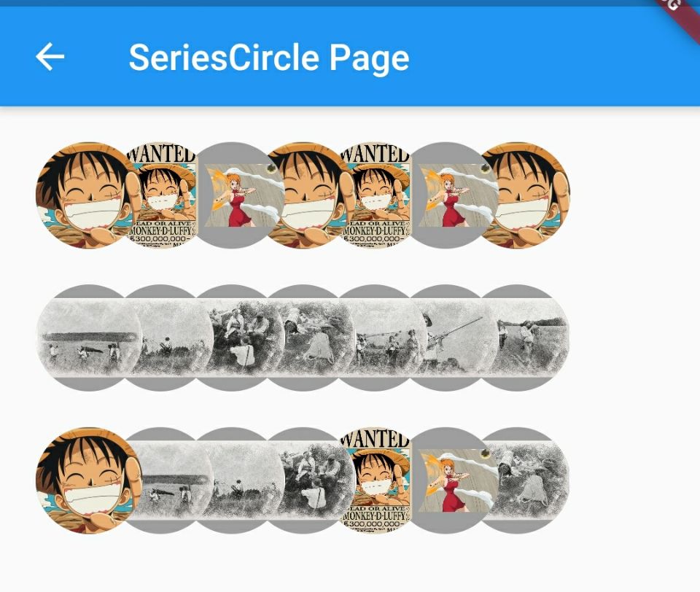This screenshot has width=700, height=592.
Task: Go back using the arrow icon
Action: (x=50, y=57)
